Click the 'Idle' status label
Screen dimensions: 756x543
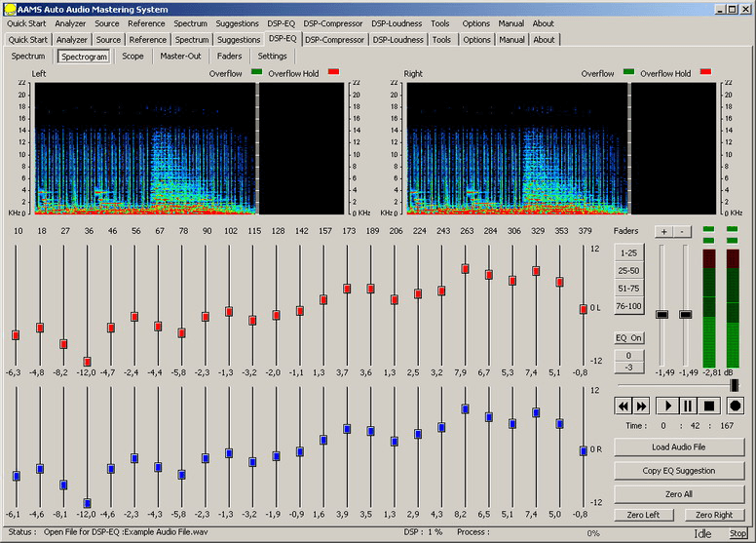(x=702, y=533)
